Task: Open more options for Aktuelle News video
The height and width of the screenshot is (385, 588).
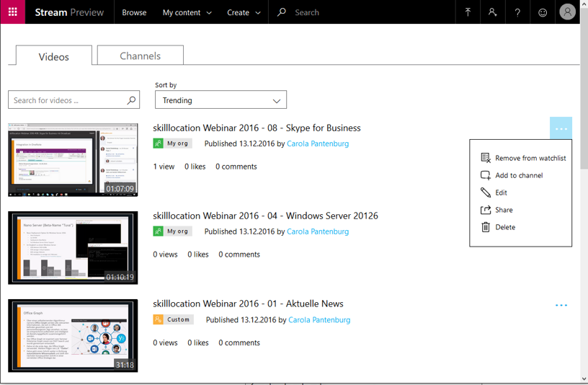Action: pyautogui.click(x=561, y=305)
